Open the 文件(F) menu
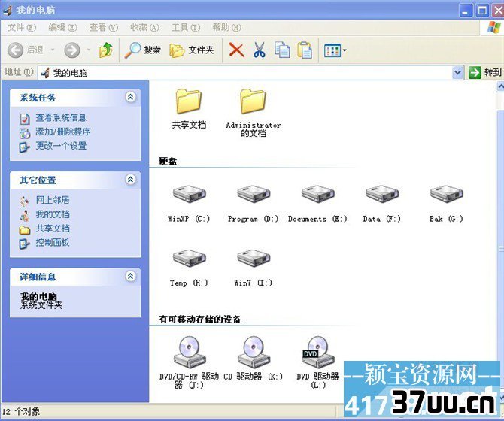The width and height of the screenshot is (504, 421). point(22,28)
